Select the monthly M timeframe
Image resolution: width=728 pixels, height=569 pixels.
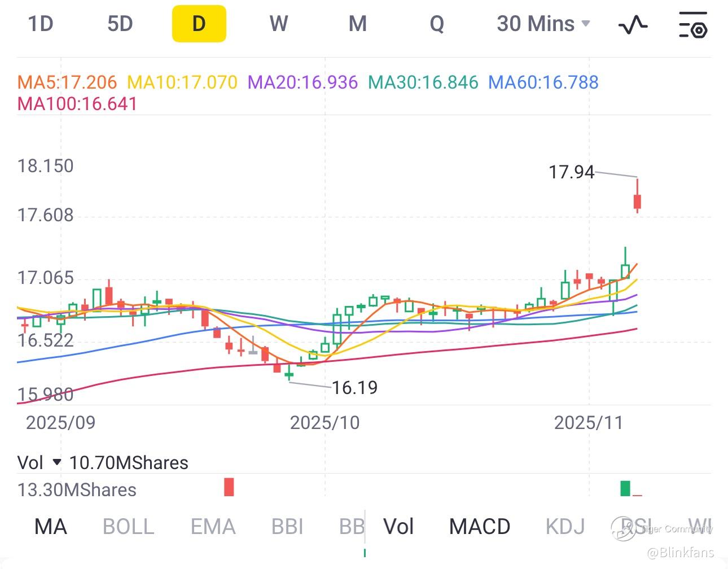[x=358, y=24]
